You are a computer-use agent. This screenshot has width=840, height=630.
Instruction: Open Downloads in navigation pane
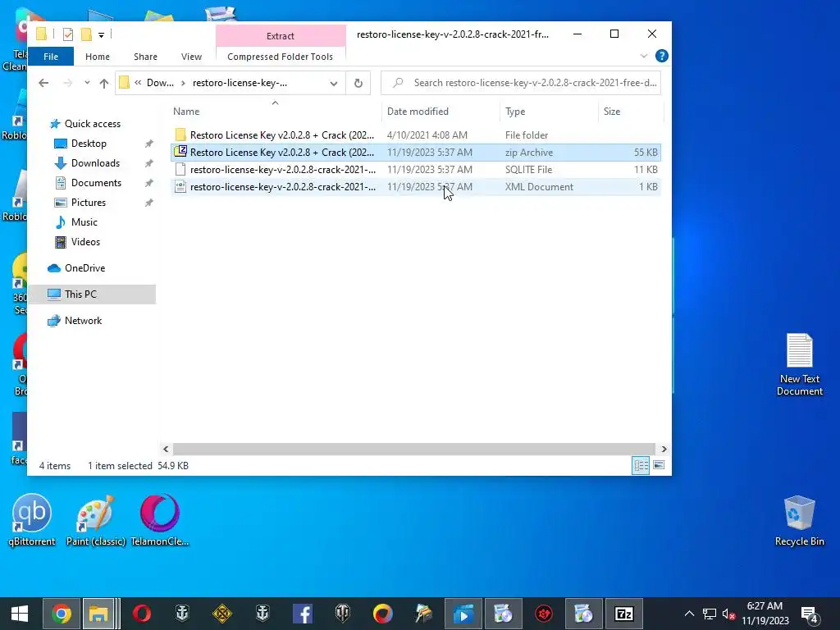tap(95, 163)
